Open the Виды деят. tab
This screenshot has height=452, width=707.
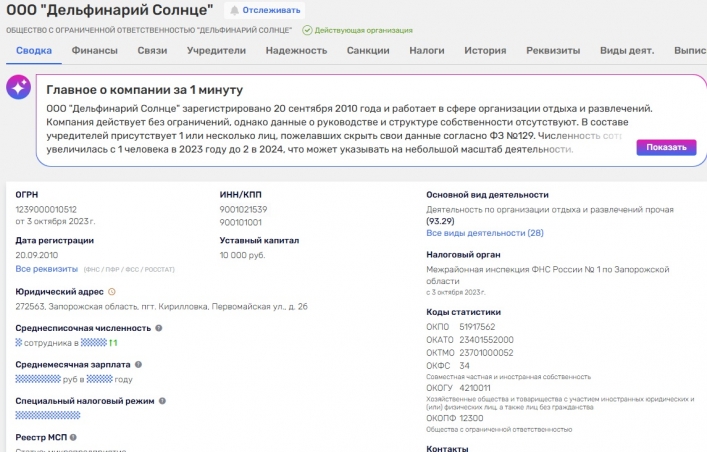coord(627,50)
